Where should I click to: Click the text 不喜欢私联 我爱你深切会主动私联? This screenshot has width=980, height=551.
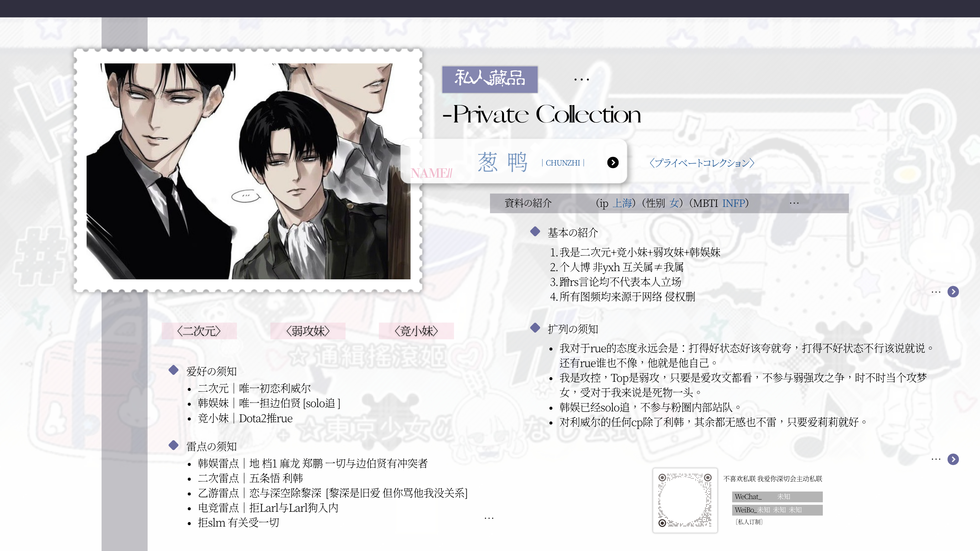click(773, 479)
